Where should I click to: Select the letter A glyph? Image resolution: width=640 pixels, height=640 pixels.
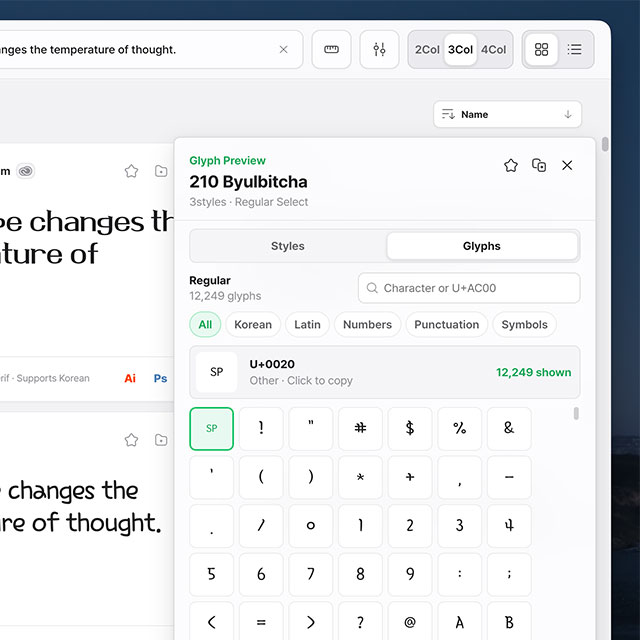(x=460, y=622)
